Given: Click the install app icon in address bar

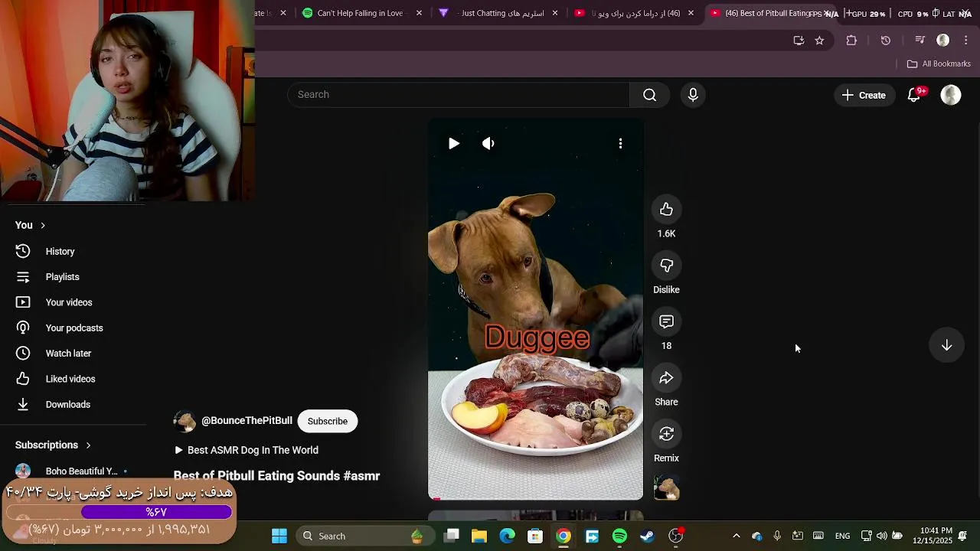Looking at the screenshot, I should coord(799,41).
